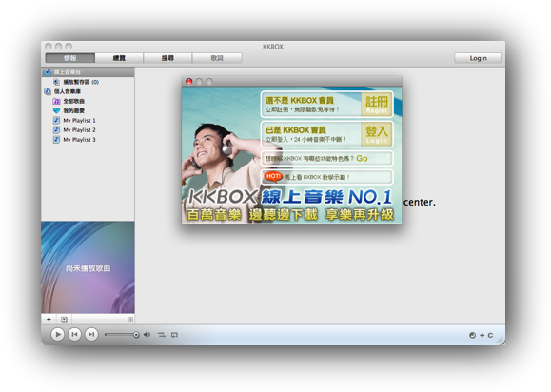Close the KKBOX promo popup window
The image size is (551, 392).
tap(188, 82)
